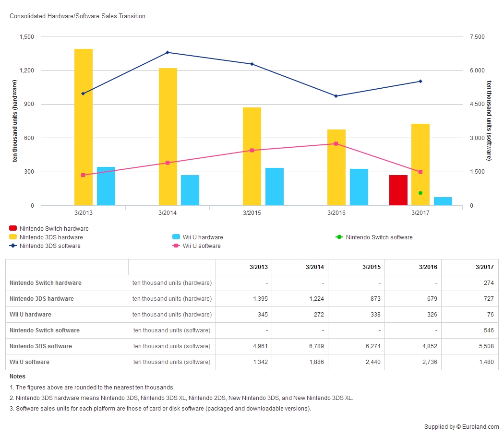The image size is (504, 435).
Task: Click 3DS software diamond marker at 3/2016
Action: click(336, 96)
